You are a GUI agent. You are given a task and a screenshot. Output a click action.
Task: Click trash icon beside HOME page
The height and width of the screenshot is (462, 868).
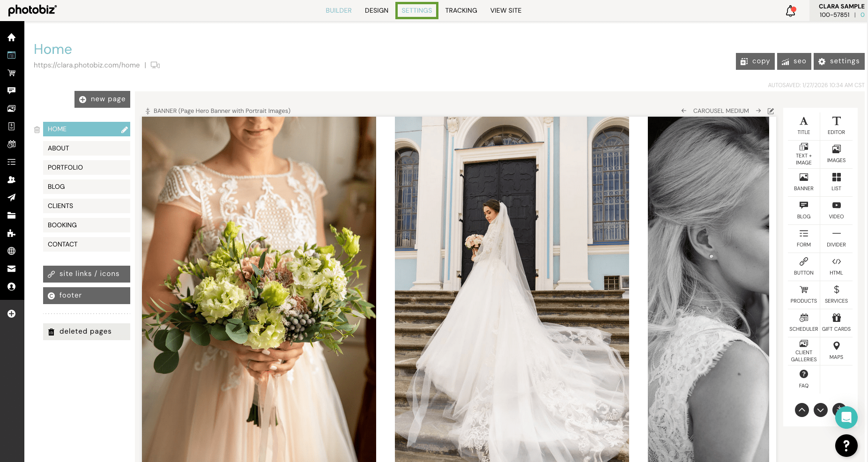(37, 129)
